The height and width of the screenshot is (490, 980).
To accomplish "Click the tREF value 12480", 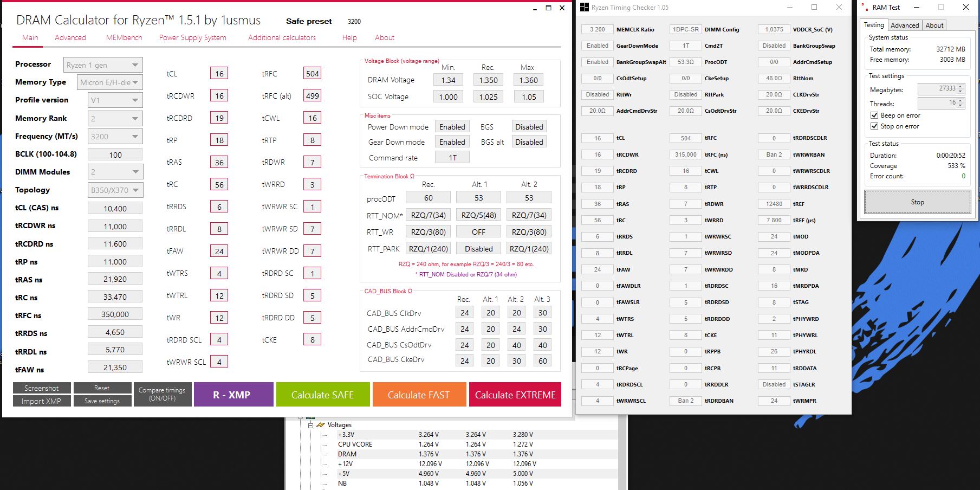I will click(774, 204).
